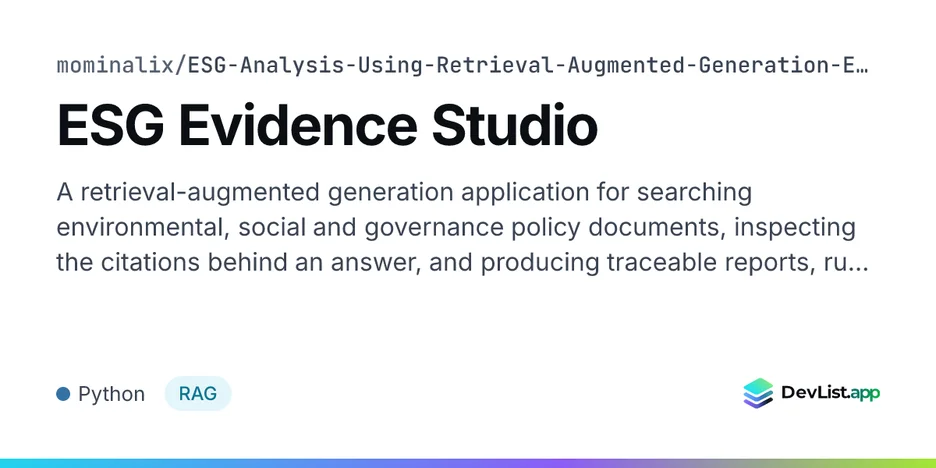Click the Python language label
This screenshot has height=468, width=936.
coord(112,395)
